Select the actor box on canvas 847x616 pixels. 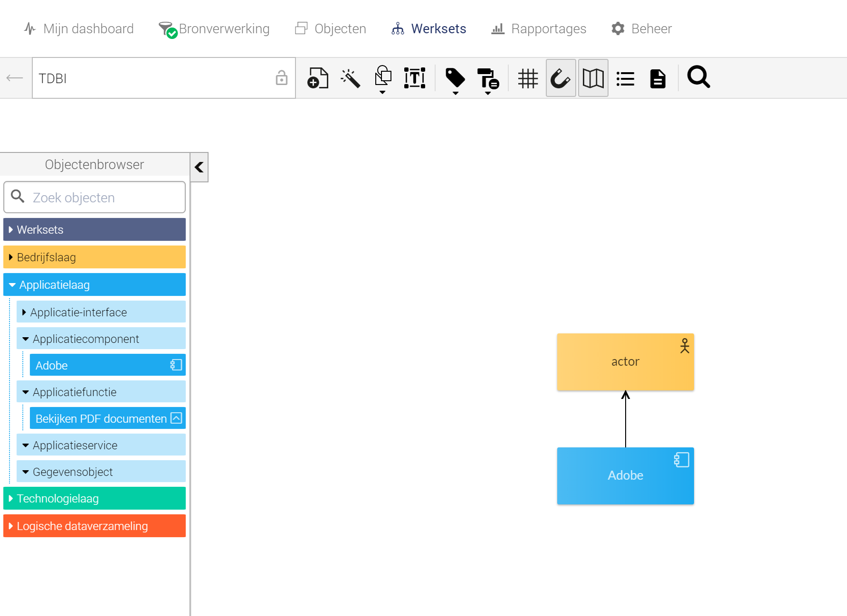(x=625, y=362)
